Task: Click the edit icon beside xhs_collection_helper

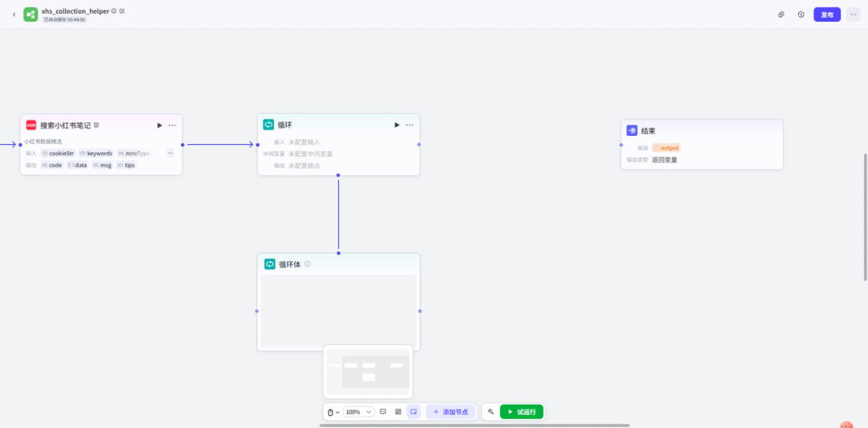Action: click(x=122, y=11)
